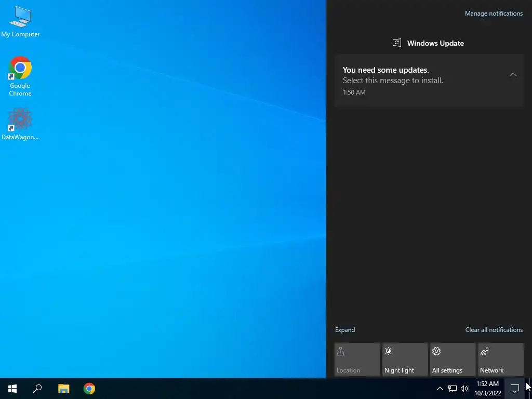Select the Google Chrome desktop shortcut
The width and height of the screenshot is (532, 399).
click(20, 76)
